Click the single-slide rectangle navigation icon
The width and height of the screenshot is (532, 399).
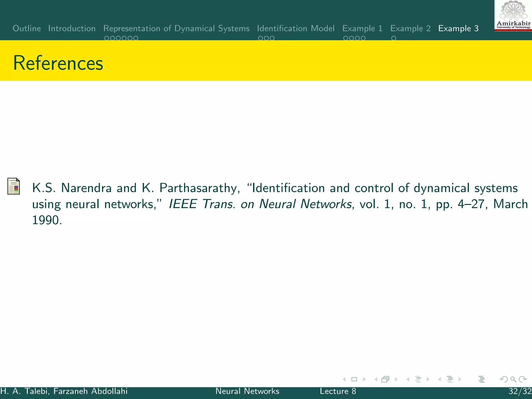pyautogui.click(x=354, y=379)
